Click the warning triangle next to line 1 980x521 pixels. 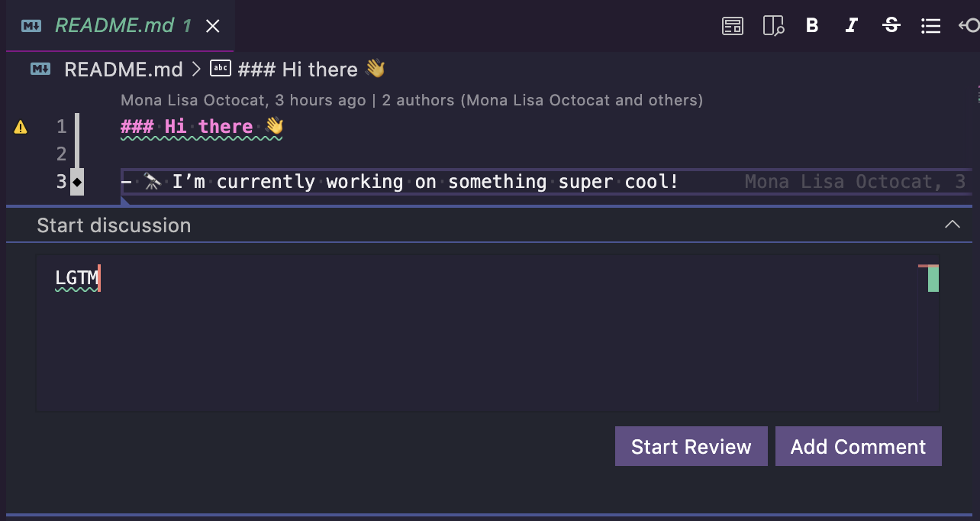[21, 127]
